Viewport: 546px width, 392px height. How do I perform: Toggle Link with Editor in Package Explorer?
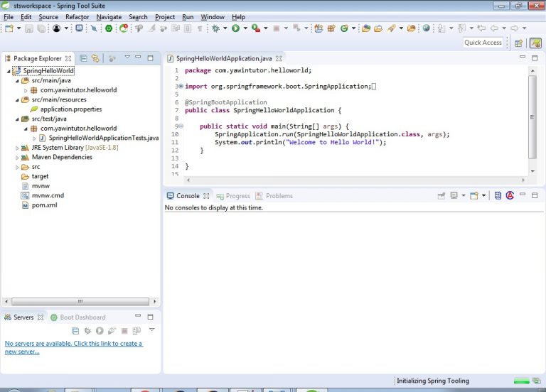(x=95, y=58)
